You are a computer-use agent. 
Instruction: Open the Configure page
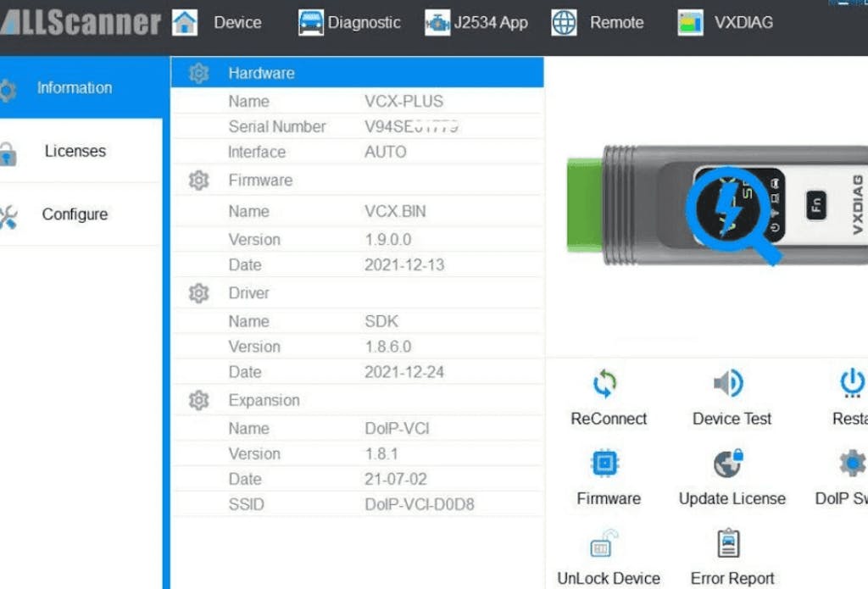75,214
